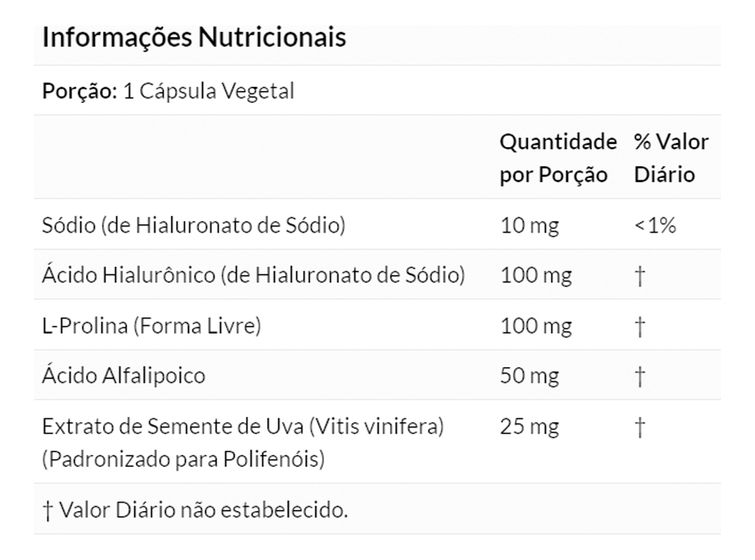The width and height of the screenshot is (755, 560).
Task: Click the Informações Nutricionais heading
Action: tap(194, 38)
